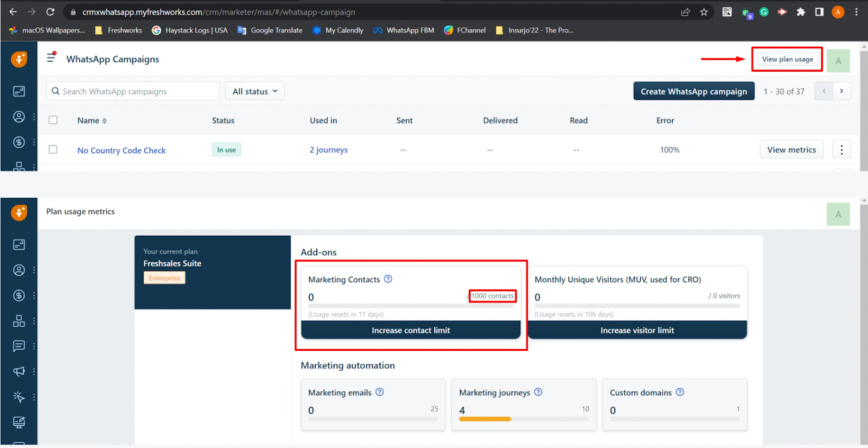The image size is (868, 448).
Task: Show help tooltip for Marketing Contacts
Action: point(388,279)
